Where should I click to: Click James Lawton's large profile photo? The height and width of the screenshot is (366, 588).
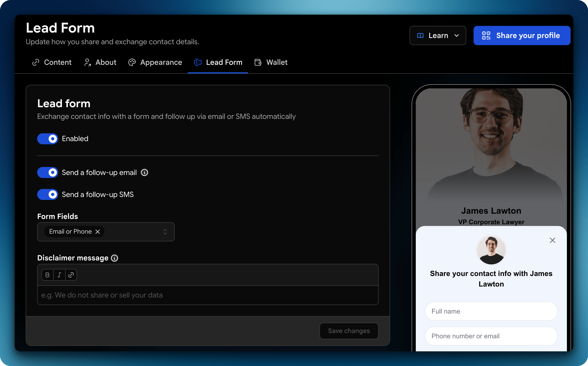click(x=491, y=145)
